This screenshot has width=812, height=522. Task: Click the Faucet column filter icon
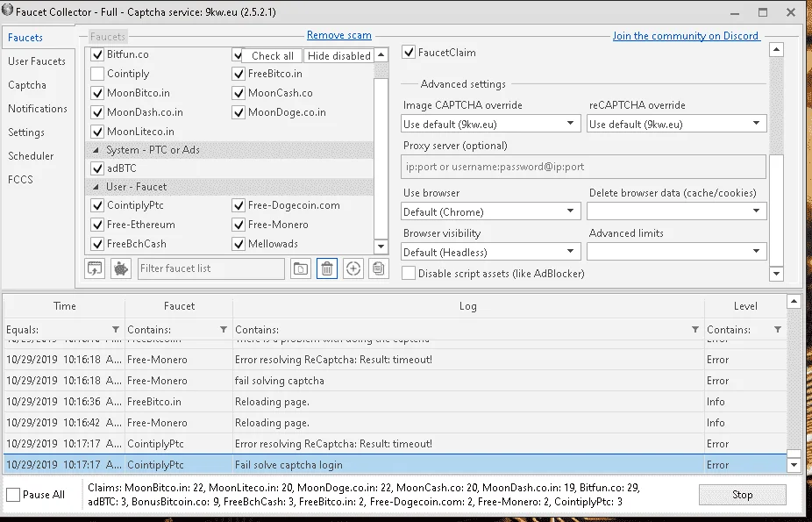224,329
